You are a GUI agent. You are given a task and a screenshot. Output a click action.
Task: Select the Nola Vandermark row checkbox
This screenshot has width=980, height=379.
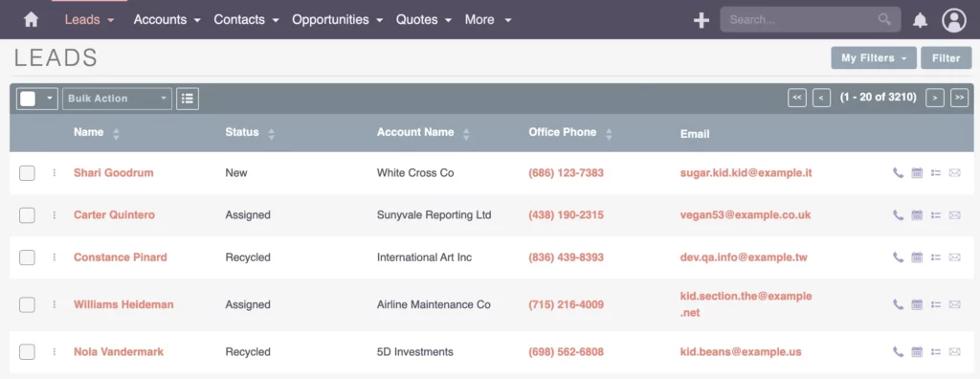27,351
